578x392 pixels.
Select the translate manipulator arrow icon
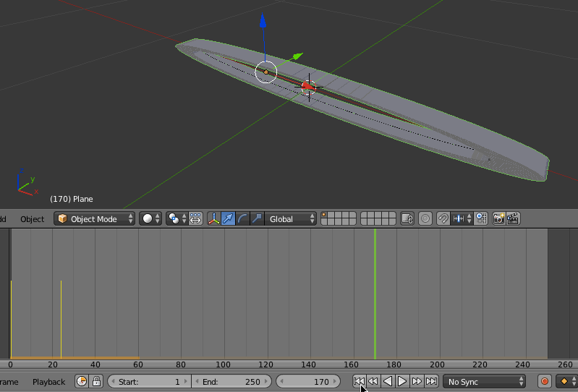229,219
